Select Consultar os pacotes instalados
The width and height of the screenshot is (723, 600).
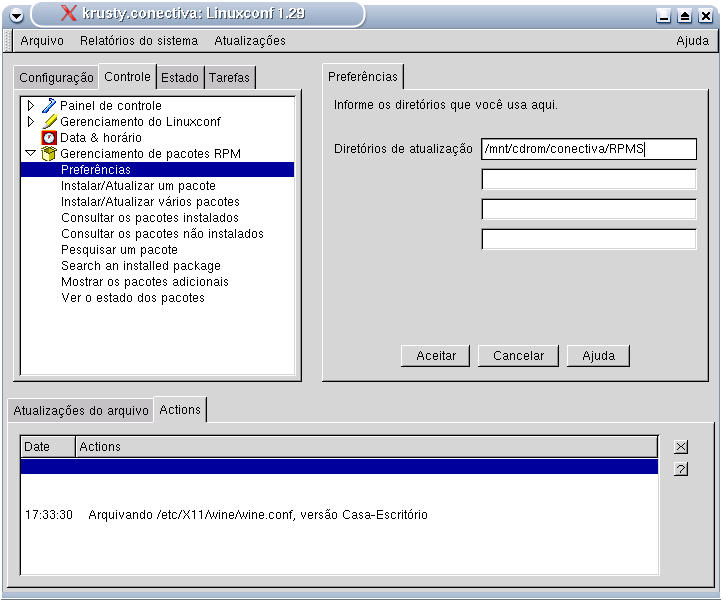(150, 218)
